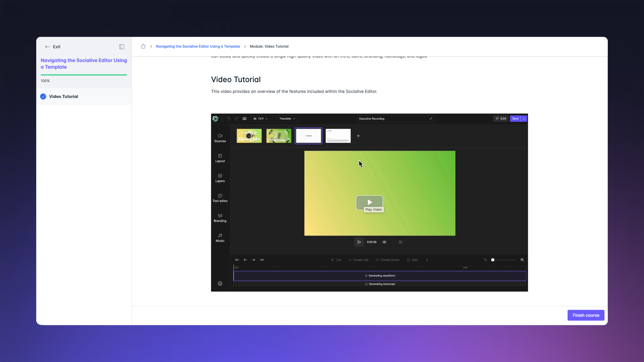This screenshot has height=362, width=644.
Task: Adjust the timeline zoom slider
Action: click(493, 260)
